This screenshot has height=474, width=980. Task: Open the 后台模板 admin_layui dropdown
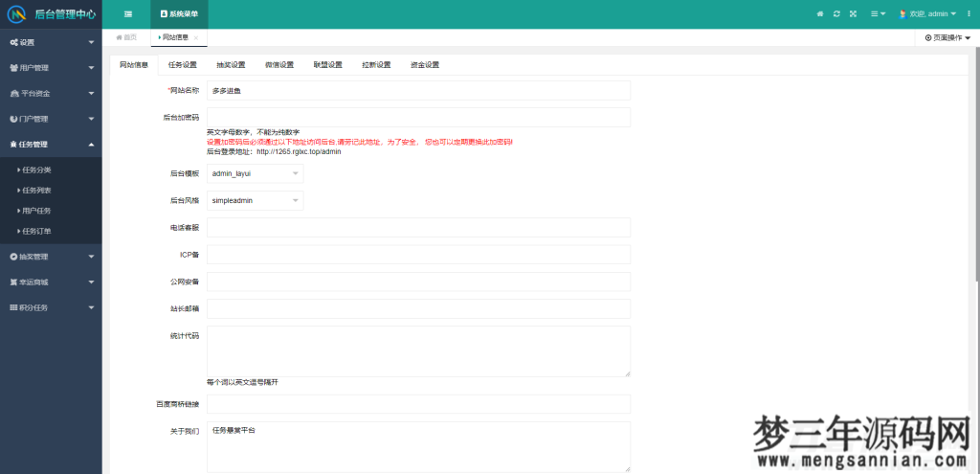point(255,174)
